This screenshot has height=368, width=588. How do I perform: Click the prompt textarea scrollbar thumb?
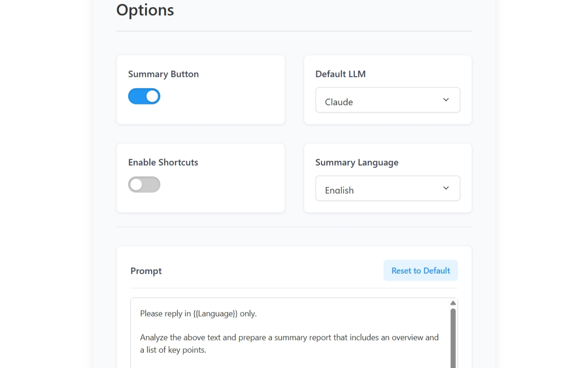[453, 336]
